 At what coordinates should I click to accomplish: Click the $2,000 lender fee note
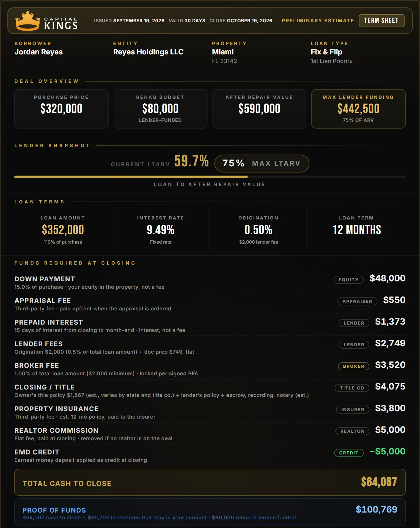(258, 242)
